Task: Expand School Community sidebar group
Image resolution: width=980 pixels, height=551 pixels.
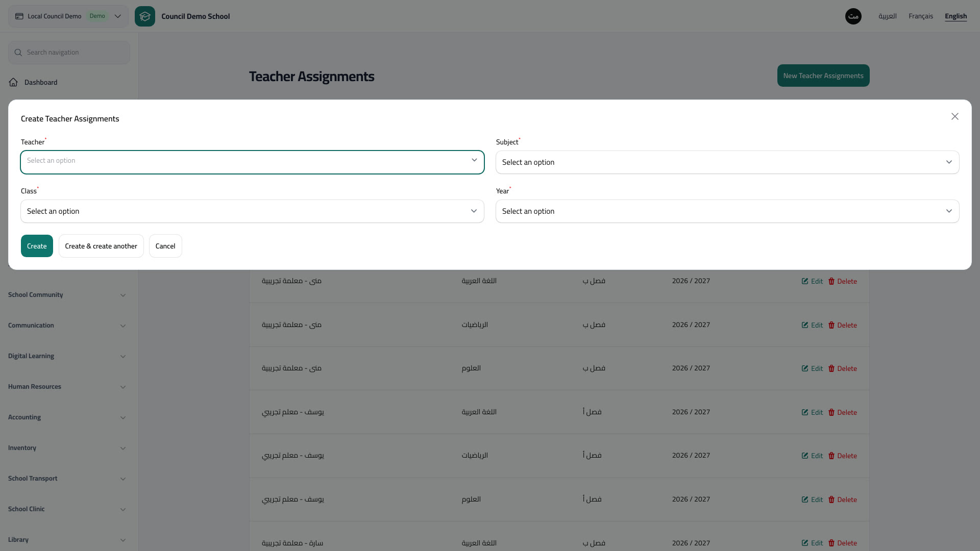Action: click(67, 295)
